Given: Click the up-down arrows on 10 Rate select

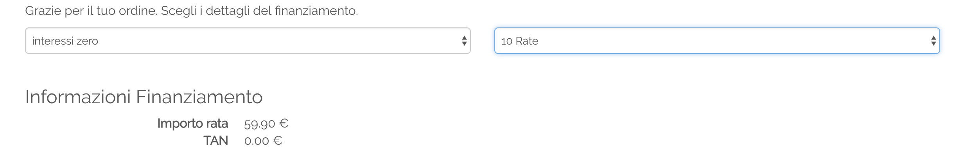Looking at the screenshot, I should [x=933, y=41].
